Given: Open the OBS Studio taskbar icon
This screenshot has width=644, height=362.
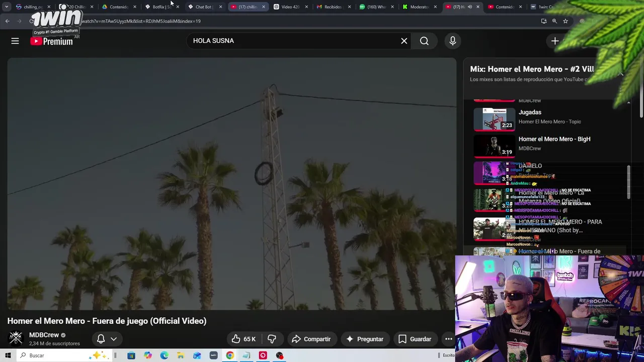Looking at the screenshot, I should [279, 355].
